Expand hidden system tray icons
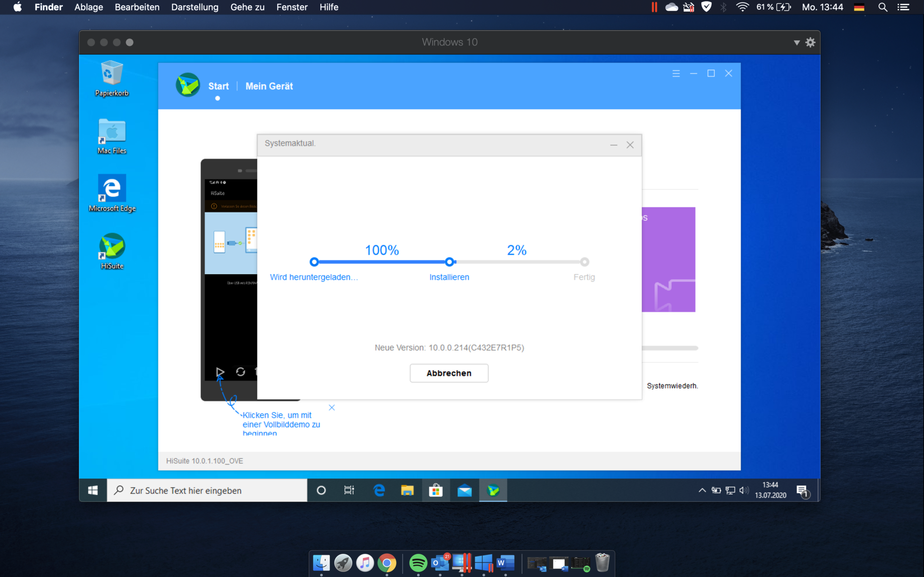The width and height of the screenshot is (924, 577). tap(702, 490)
